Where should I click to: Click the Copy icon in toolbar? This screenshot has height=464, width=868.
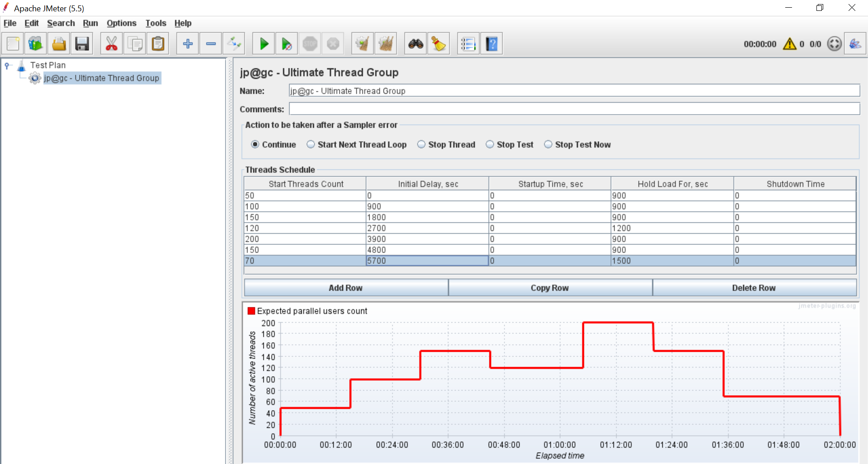tap(135, 44)
